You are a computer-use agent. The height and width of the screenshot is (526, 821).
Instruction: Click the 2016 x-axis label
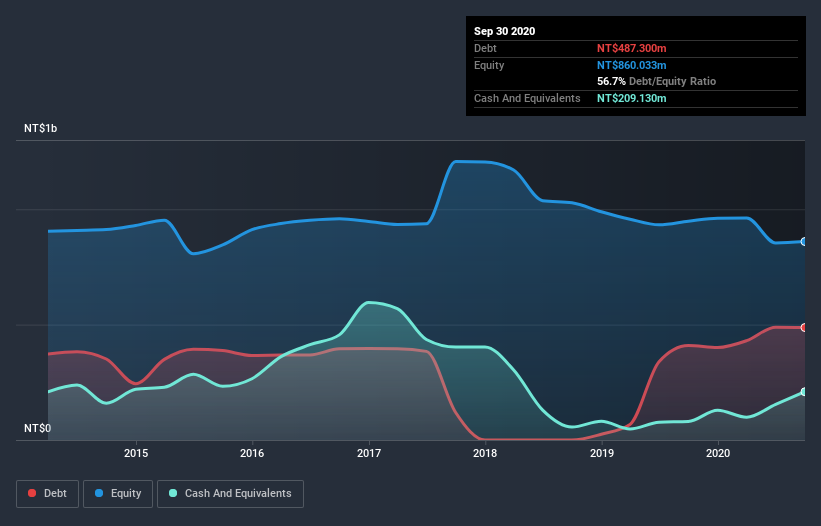(x=252, y=453)
